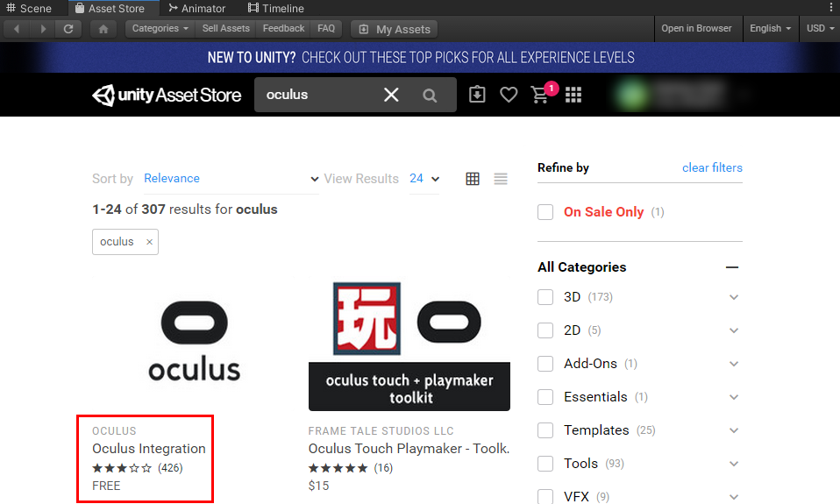Enable the On Sale Only checkbox
This screenshot has height=504, width=840.
click(545, 212)
